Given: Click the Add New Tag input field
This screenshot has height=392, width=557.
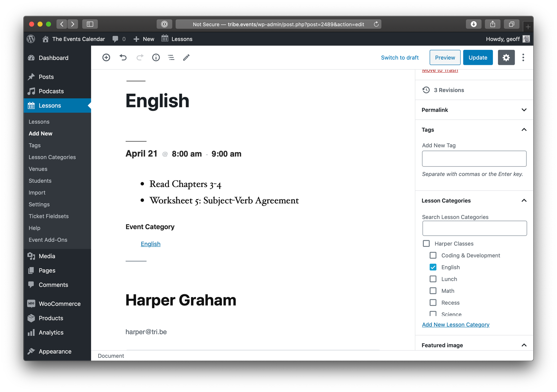Looking at the screenshot, I should 474,159.
